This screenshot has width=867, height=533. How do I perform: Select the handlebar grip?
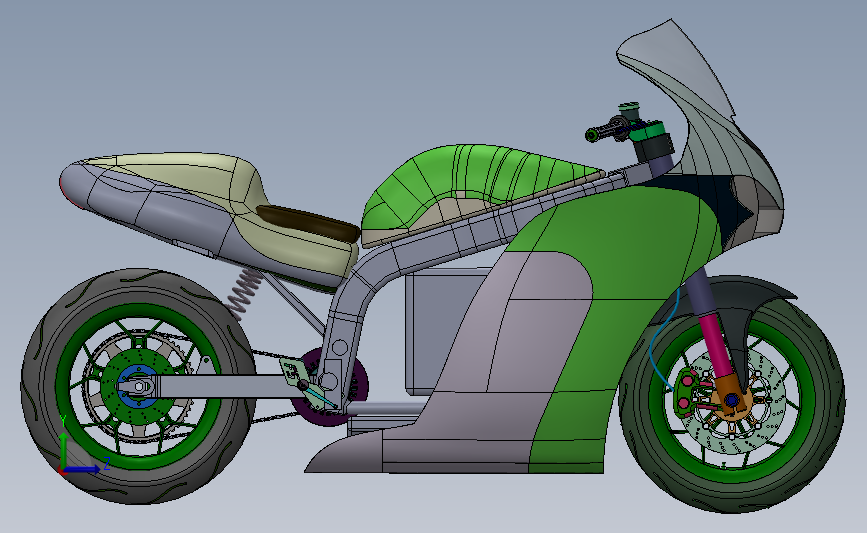(x=604, y=133)
